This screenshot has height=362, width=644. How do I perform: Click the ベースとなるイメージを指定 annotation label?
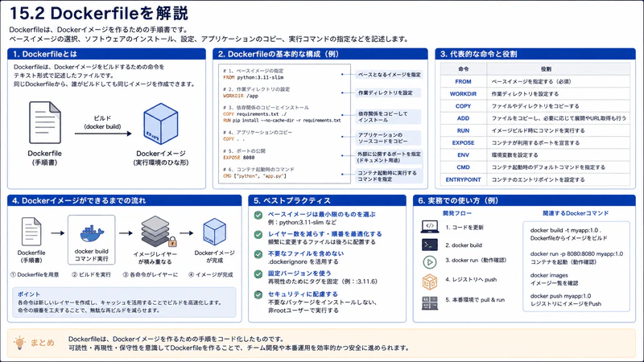(389, 75)
